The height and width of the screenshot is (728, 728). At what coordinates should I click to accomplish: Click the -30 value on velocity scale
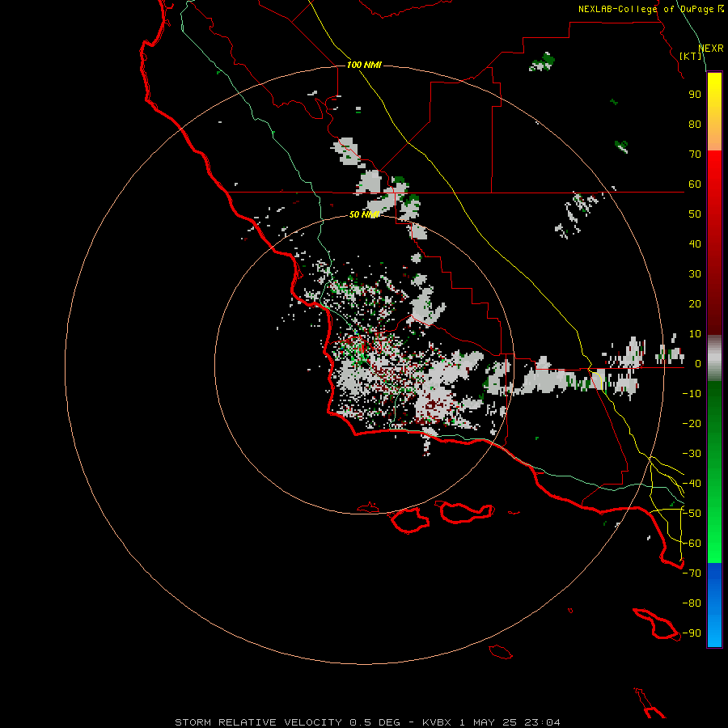692,454
